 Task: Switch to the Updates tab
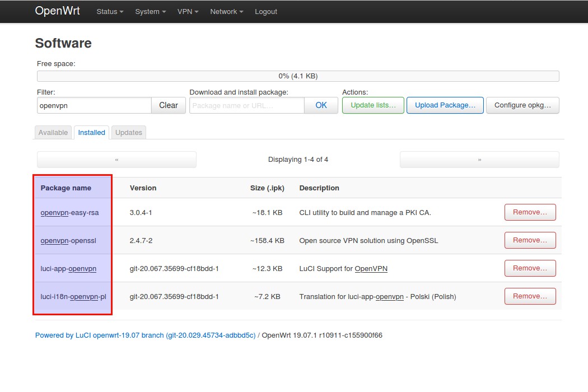coord(129,132)
